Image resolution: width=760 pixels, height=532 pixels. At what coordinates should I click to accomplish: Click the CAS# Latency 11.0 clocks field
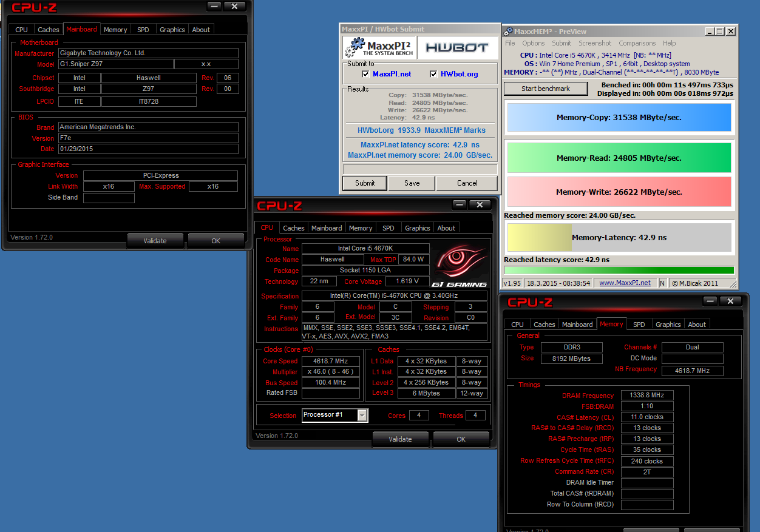pos(646,417)
